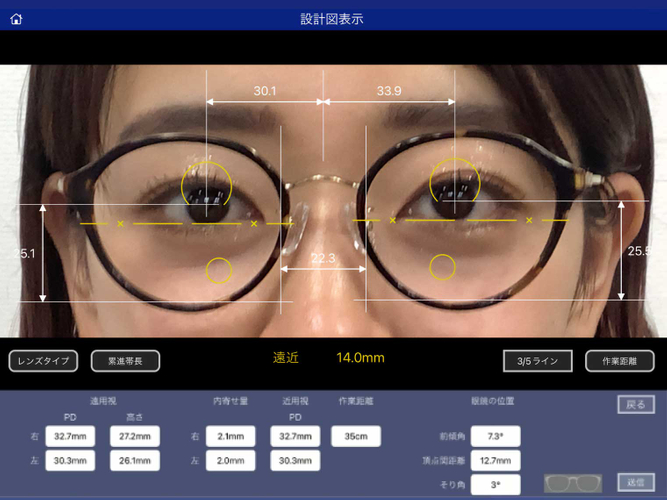The image size is (667, 500).
Task: Go back with the 戻る button
Action: tap(636, 405)
